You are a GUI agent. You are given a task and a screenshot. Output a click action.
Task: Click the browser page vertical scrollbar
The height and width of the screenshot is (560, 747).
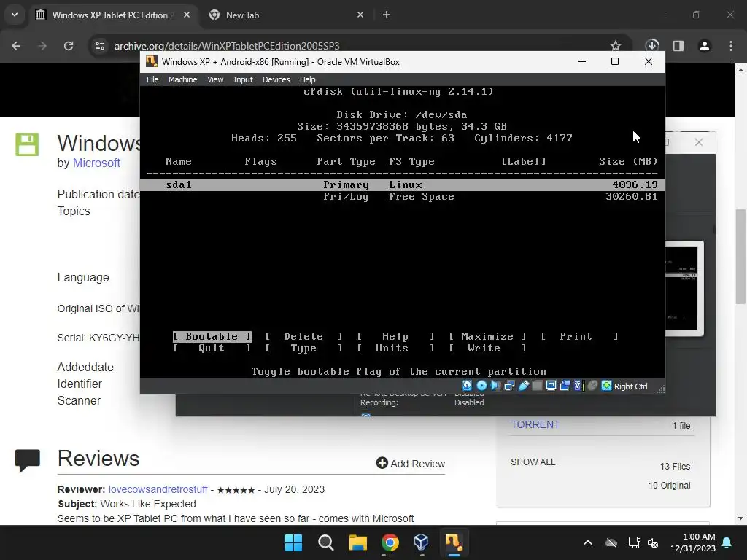(x=740, y=256)
